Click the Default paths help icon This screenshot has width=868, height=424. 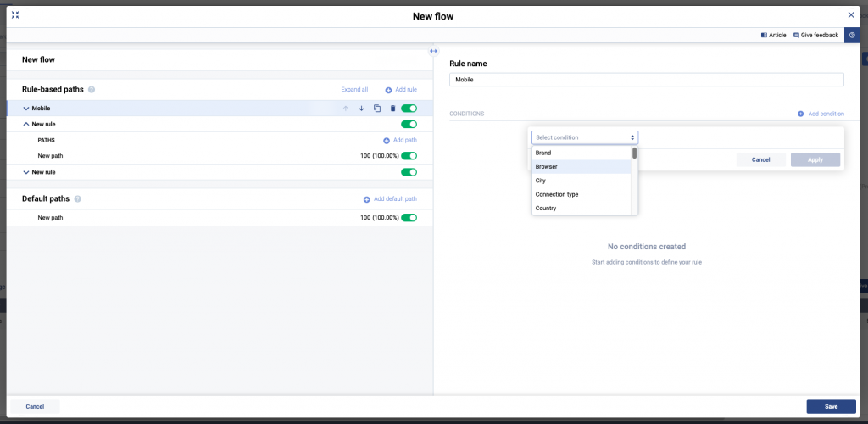[x=77, y=198]
